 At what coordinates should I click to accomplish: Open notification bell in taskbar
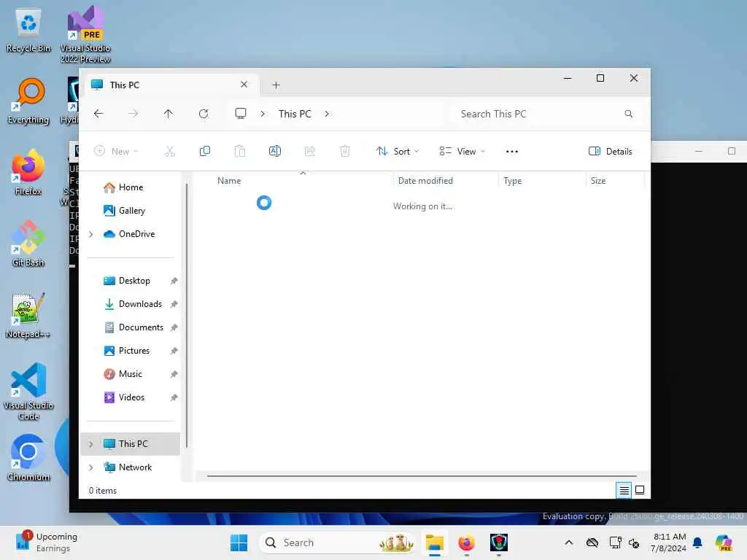(x=697, y=542)
